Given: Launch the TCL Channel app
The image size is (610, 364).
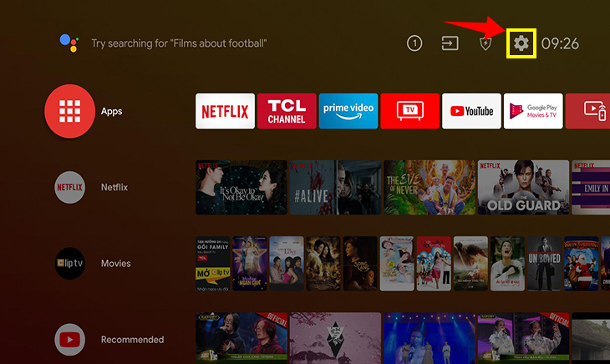Looking at the screenshot, I should tap(287, 111).
